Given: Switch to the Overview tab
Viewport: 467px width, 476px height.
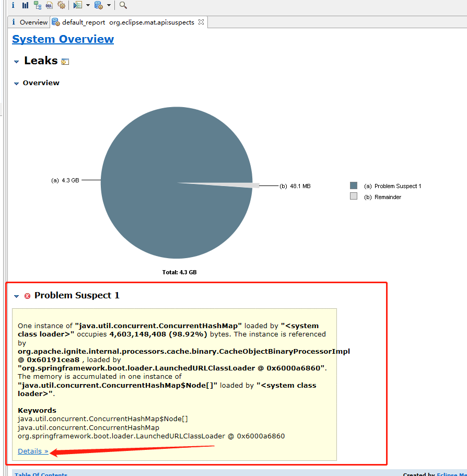Looking at the screenshot, I should point(29,22).
